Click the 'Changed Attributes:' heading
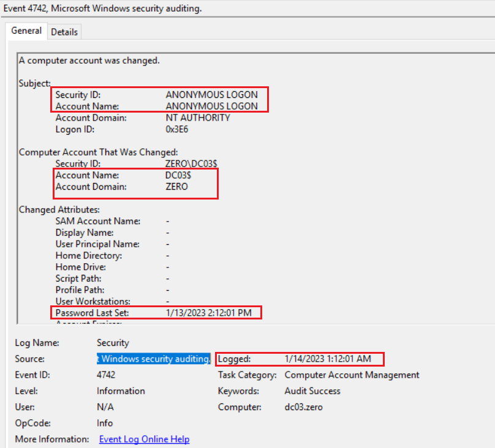The image size is (495, 448). [59, 210]
